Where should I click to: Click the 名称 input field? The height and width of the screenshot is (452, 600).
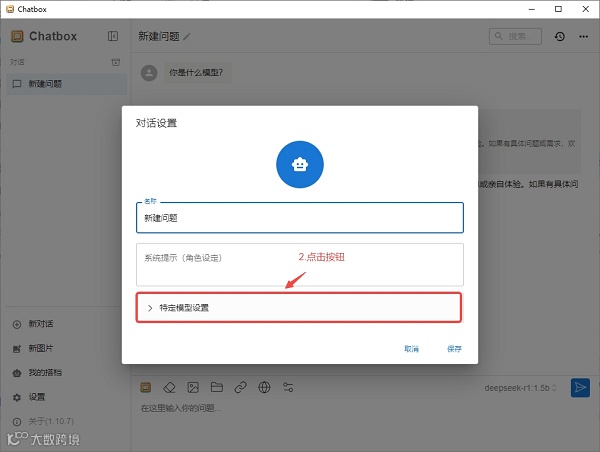pyautogui.click(x=300, y=218)
